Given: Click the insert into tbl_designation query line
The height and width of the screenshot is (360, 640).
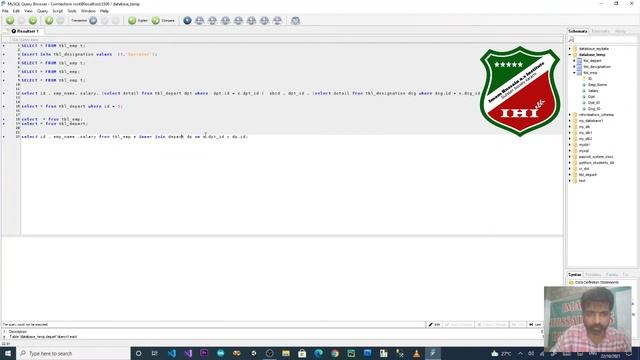Looking at the screenshot, I should pyautogui.click(x=89, y=54).
